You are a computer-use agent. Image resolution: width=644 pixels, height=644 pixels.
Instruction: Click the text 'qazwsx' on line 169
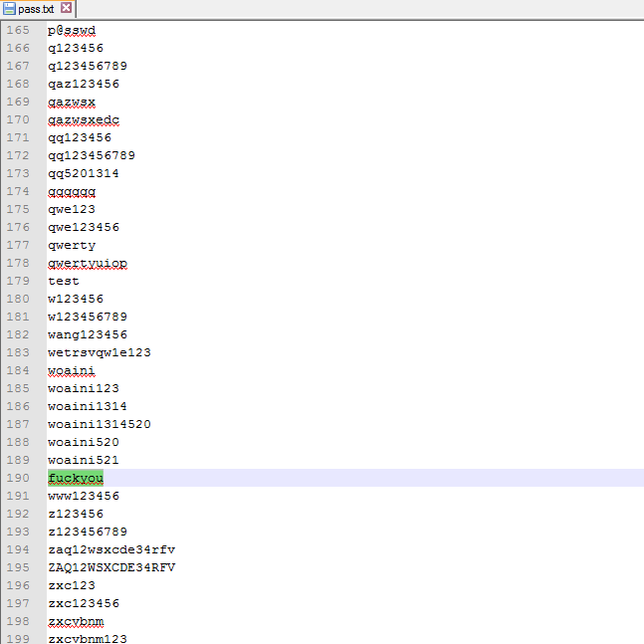coord(72,102)
